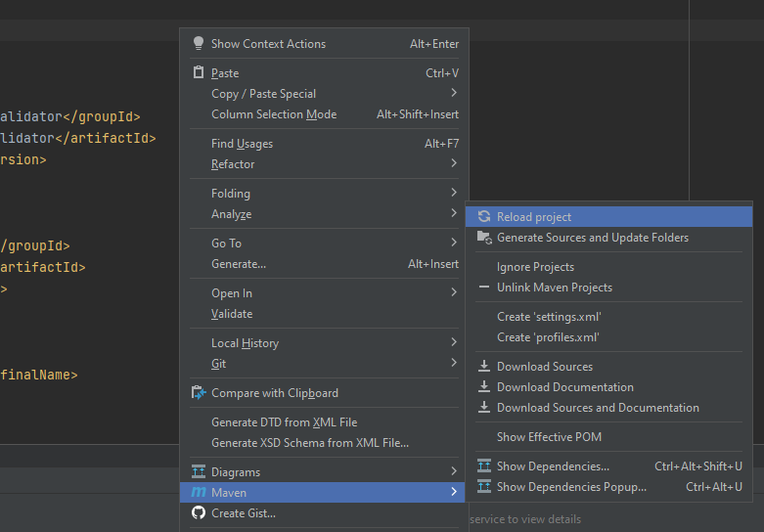The width and height of the screenshot is (764, 532).
Task: Click the GitHub icon beside Create Gist
Action: click(199, 512)
